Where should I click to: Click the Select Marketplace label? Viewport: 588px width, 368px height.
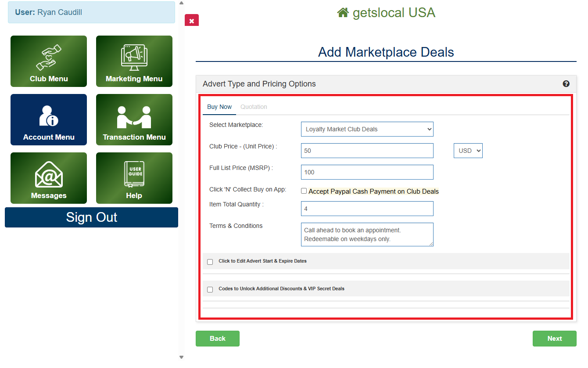pyautogui.click(x=236, y=125)
